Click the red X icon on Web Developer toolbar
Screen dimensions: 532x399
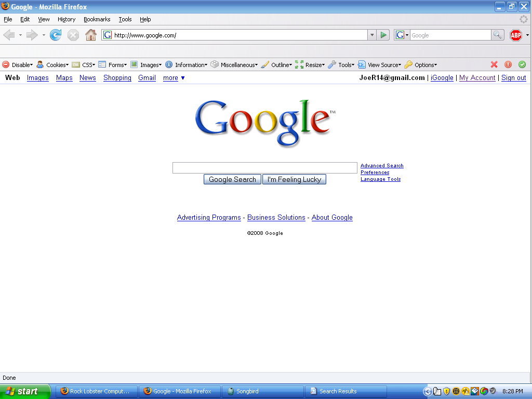click(x=494, y=64)
